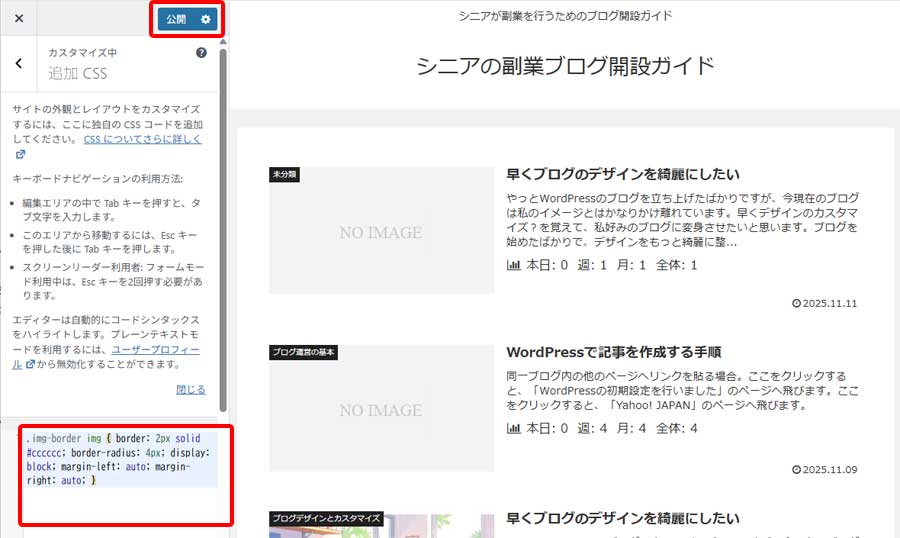Click the clock icon beside 2025.11.09

coord(796,469)
